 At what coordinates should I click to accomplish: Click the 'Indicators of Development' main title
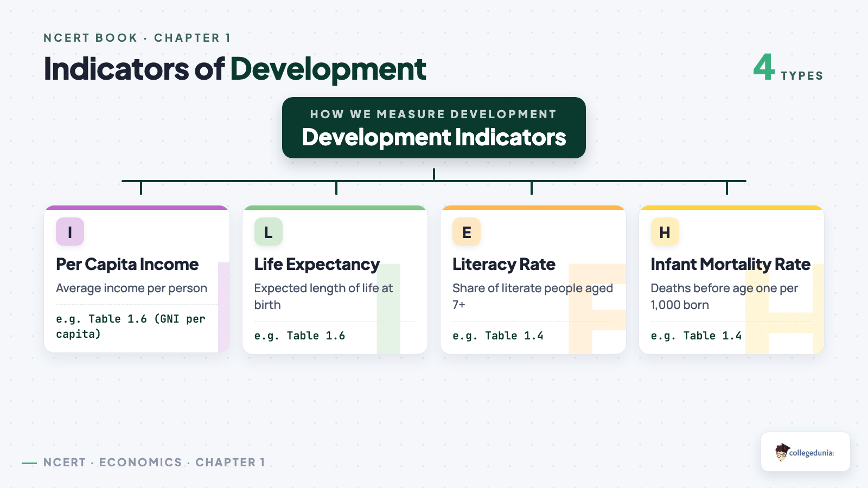[235, 69]
